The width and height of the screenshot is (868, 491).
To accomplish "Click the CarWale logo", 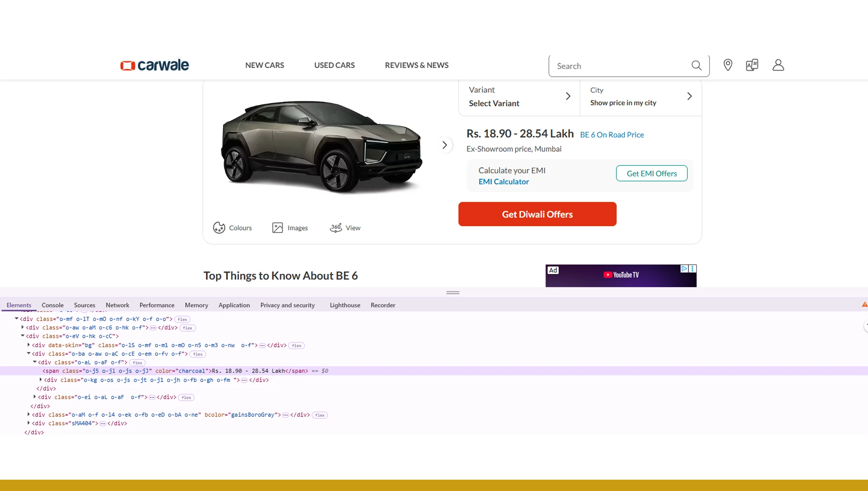I will (154, 65).
